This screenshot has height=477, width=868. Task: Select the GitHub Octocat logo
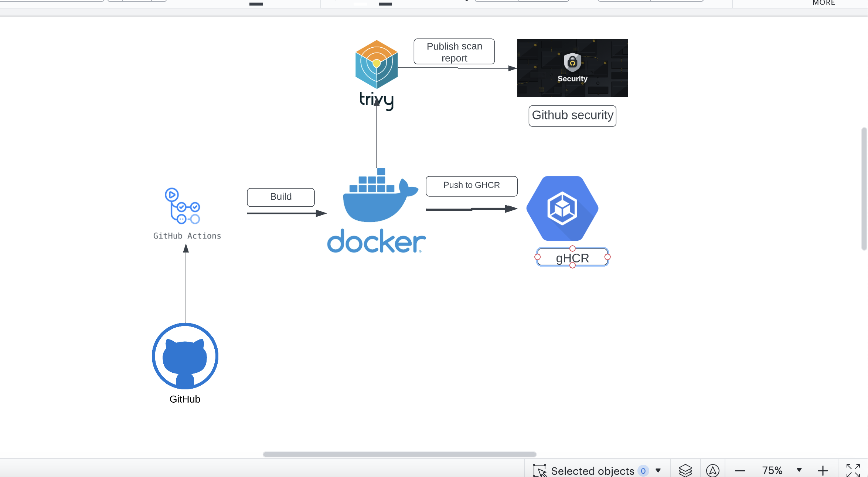(x=185, y=356)
